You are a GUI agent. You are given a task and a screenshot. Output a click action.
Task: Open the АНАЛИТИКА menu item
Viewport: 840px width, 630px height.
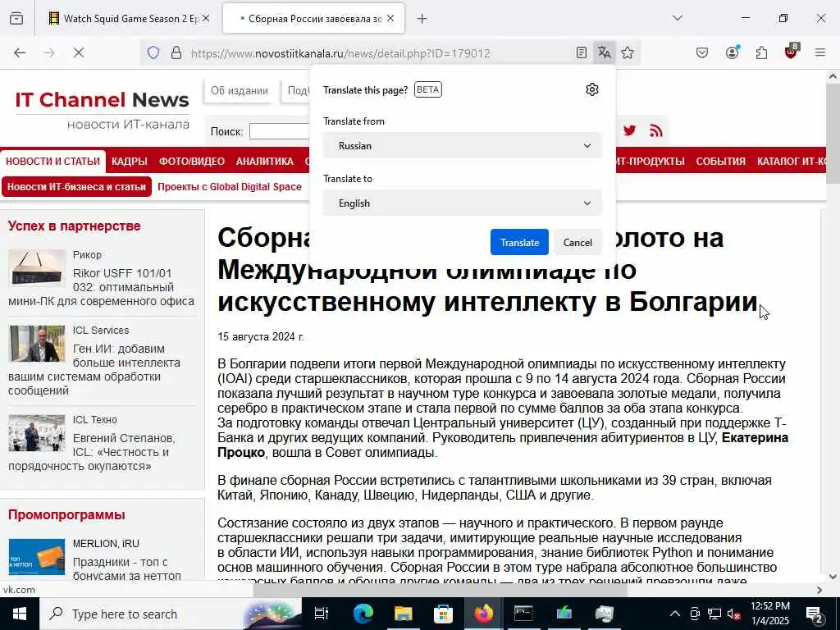coord(265,162)
